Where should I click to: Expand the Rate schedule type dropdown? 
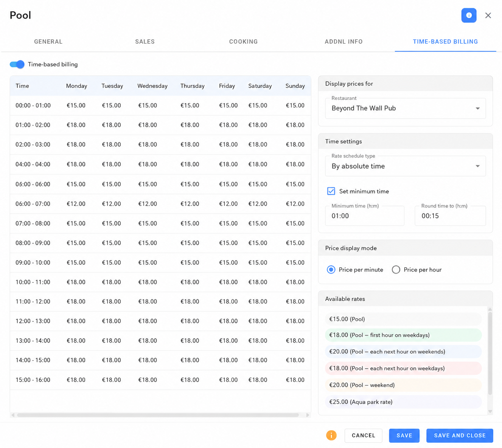click(405, 166)
